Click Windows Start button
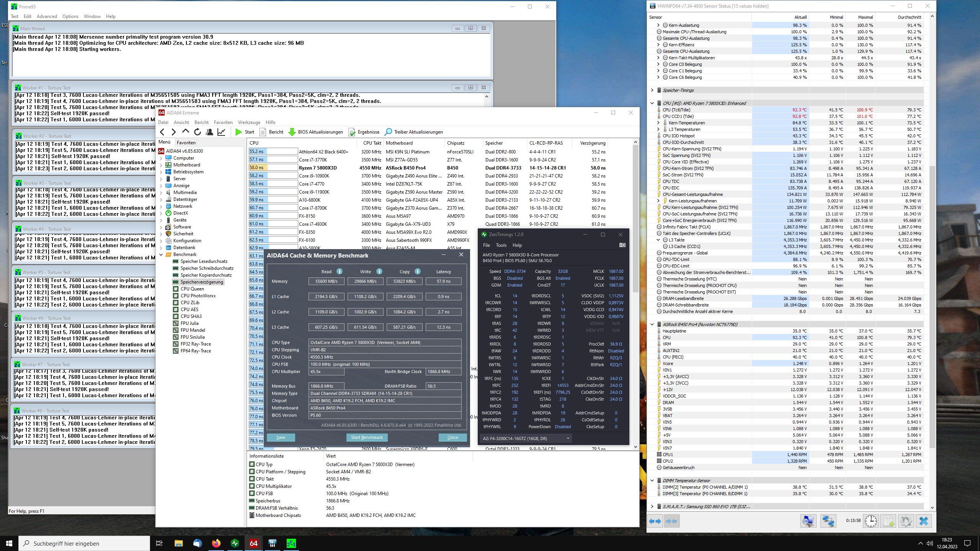Viewport: 980px width, 551px height. (x=9, y=543)
